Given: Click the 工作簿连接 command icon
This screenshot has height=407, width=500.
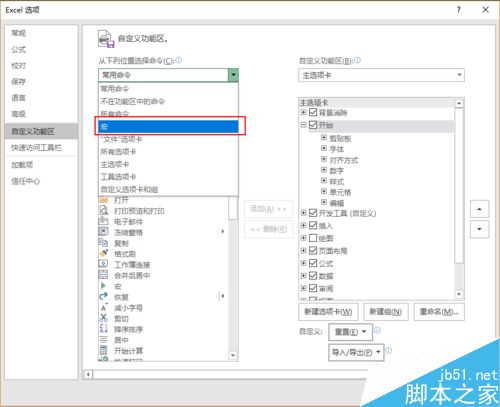Looking at the screenshot, I should point(104,264).
